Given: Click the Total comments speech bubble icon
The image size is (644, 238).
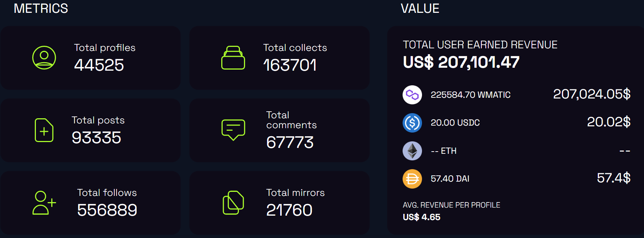Looking at the screenshot, I should coord(233,130).
